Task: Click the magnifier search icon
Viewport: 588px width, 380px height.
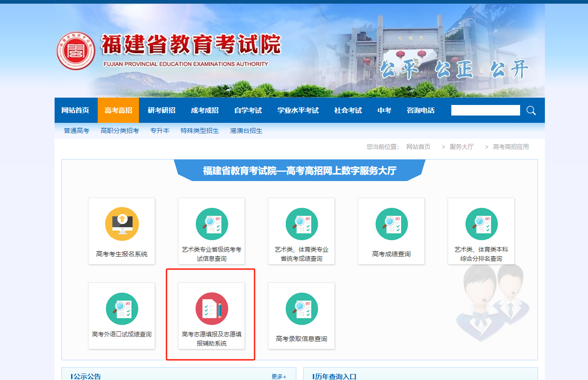Action: coord(531,110)
